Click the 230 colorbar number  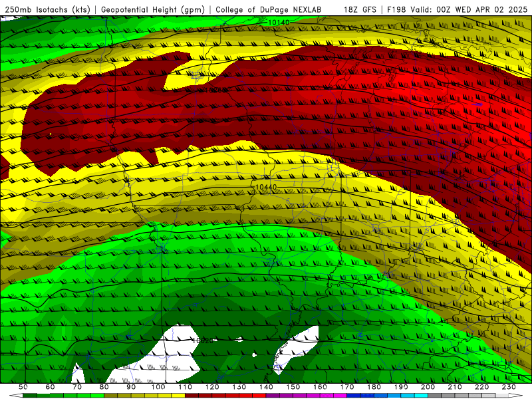(x=509, y=387)
